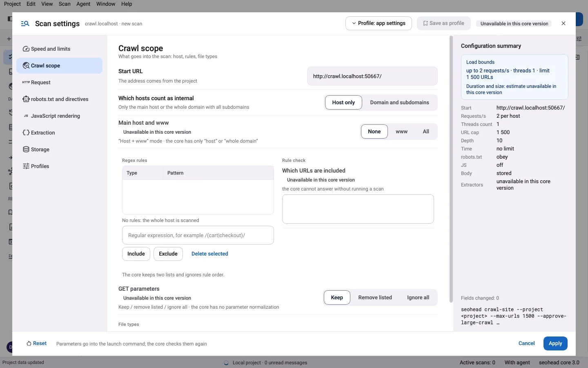Viewport: 588px width, 368px height.
Task: Open the Request settings section
Action: coord(59,83)
